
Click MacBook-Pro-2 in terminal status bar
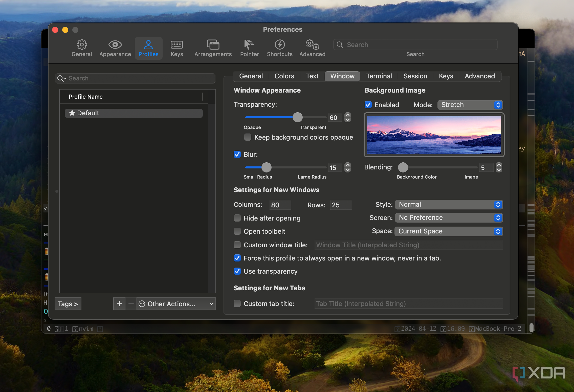(498, 329)
